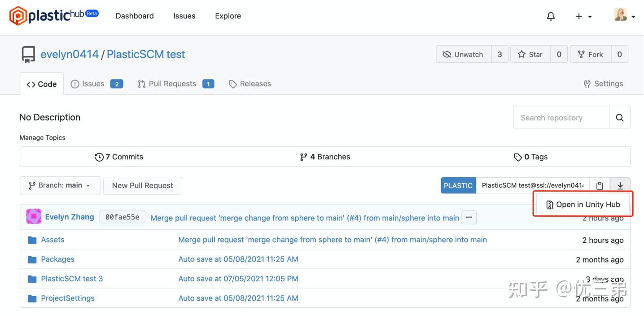This screenshot has width=644, height=315.
Task: Open the Branch: main dropdown
Action: click(x=60, y=185)
